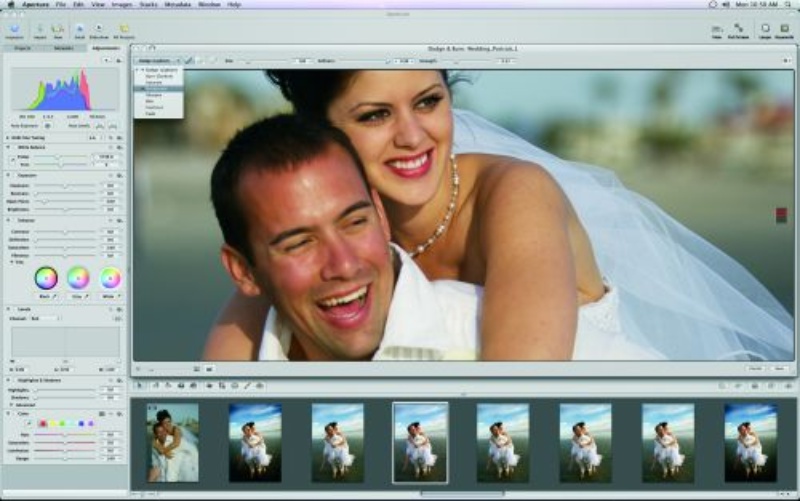Activate the Loupe tool icon
Image resolution: width=800 pixels, height=501 pixels.
tap(766, 29)
